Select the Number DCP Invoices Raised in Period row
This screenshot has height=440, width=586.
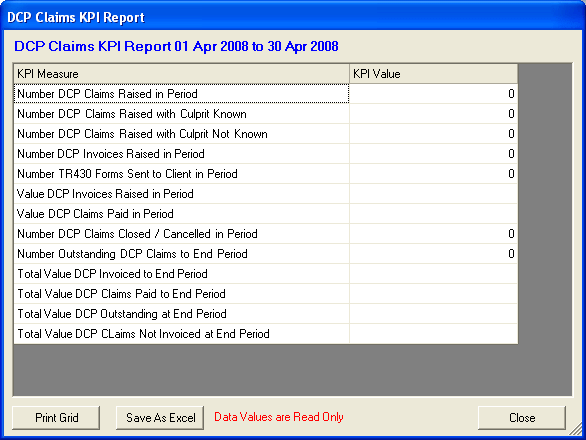[266, 154]
